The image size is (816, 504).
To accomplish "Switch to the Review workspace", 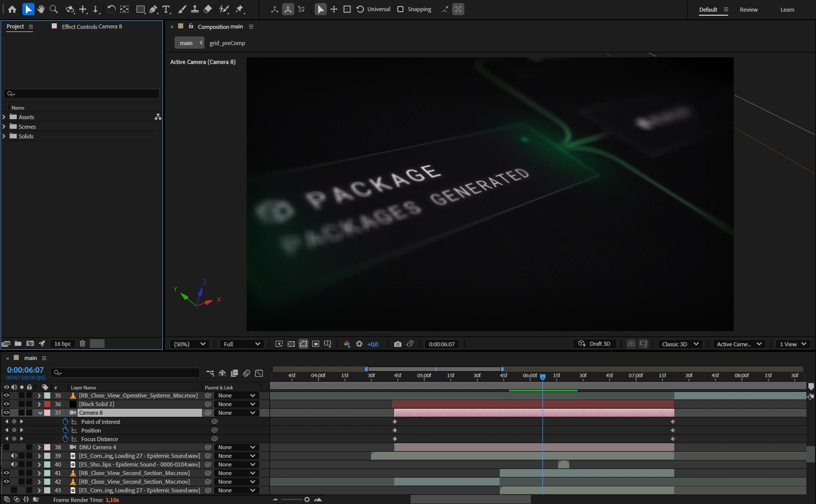I will pos(749,10).
